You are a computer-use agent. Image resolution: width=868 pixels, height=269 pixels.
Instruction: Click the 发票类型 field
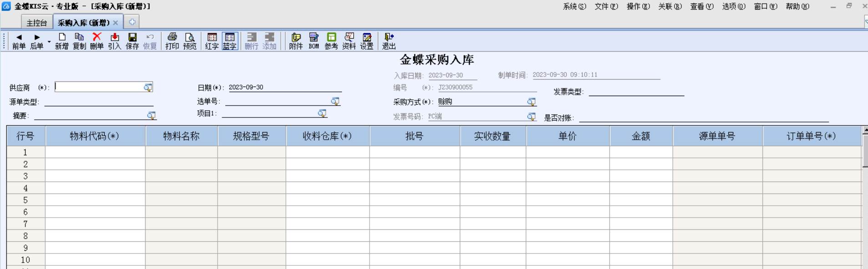click(x=636, y=91)
